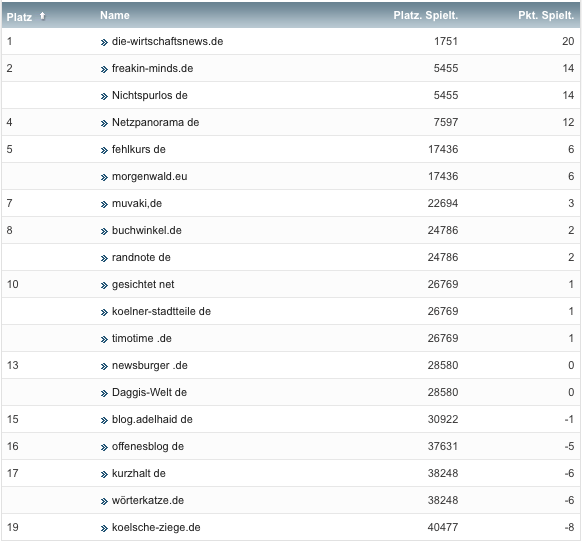This screenshot has height=543, width=582.
Task: Click arrow icon beside wörterkatze.de
Action: tap(104, 501)
